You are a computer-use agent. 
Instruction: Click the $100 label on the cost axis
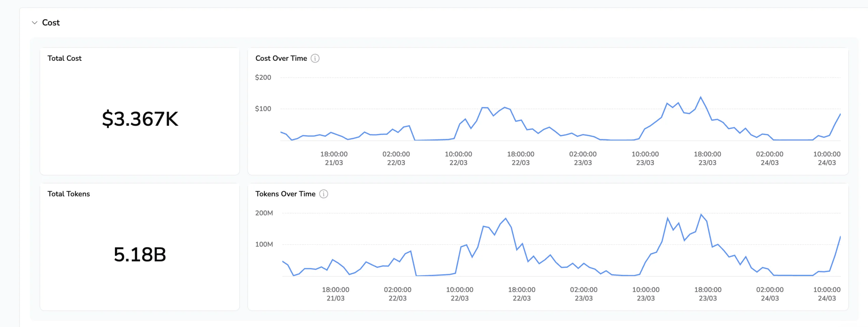tap(263, 109)
